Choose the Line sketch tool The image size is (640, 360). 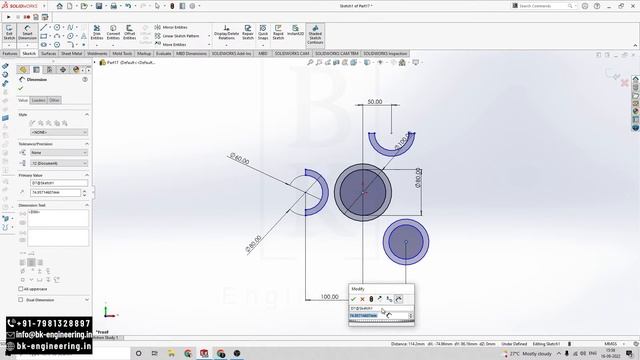44,27
